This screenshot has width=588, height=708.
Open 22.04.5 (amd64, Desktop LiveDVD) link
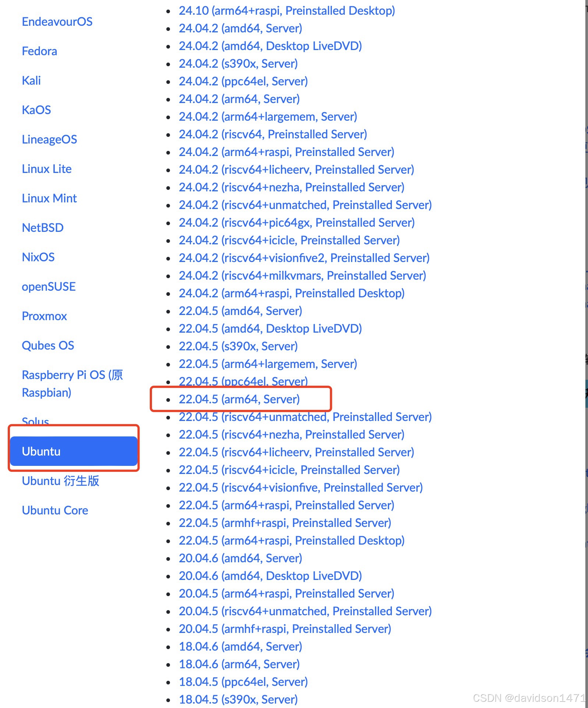pyautogui.click(x=270, y=329)
